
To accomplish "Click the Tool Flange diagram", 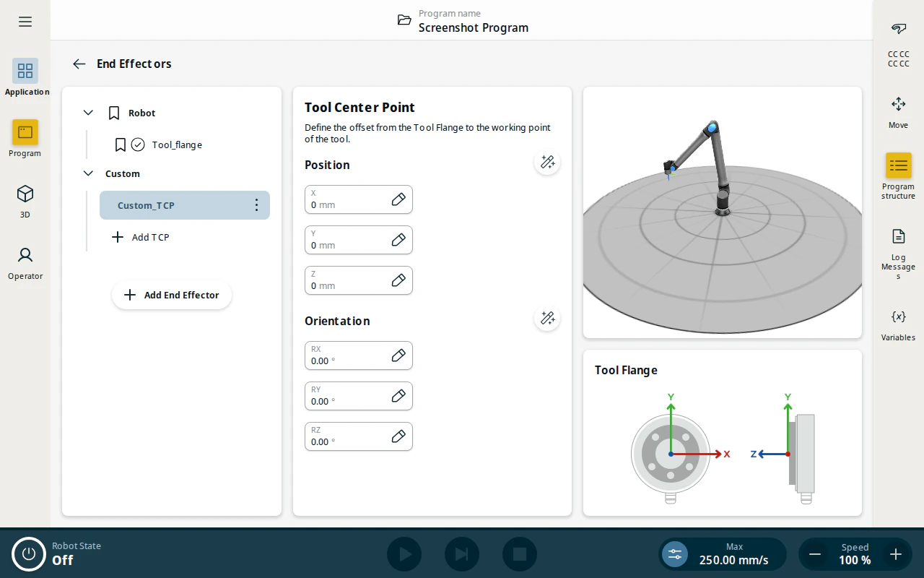I will click(723, 449).
